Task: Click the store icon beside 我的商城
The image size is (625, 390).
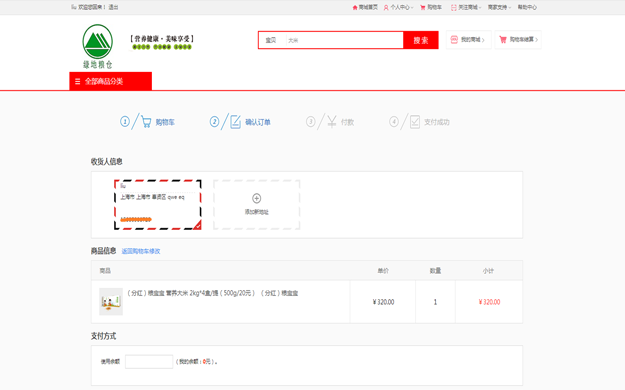Action: [x=454, y=39]
